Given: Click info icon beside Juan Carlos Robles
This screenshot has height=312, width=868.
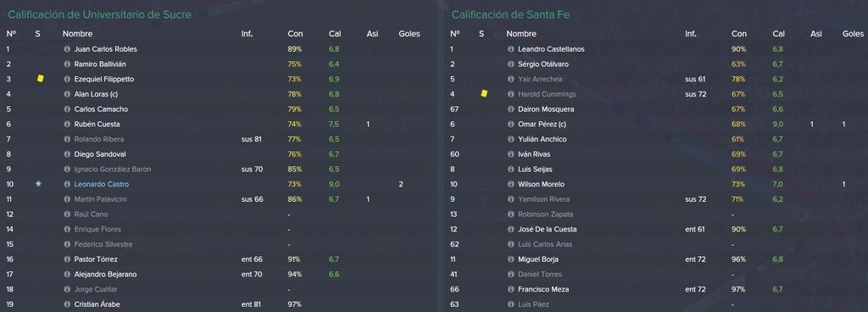Looking at the screenshot, I should [x=67, y=49].
